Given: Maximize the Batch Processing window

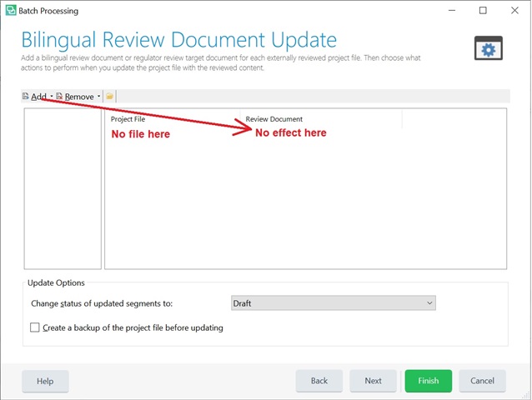Looking at the screenshot, I should click(x=483, y=11).
